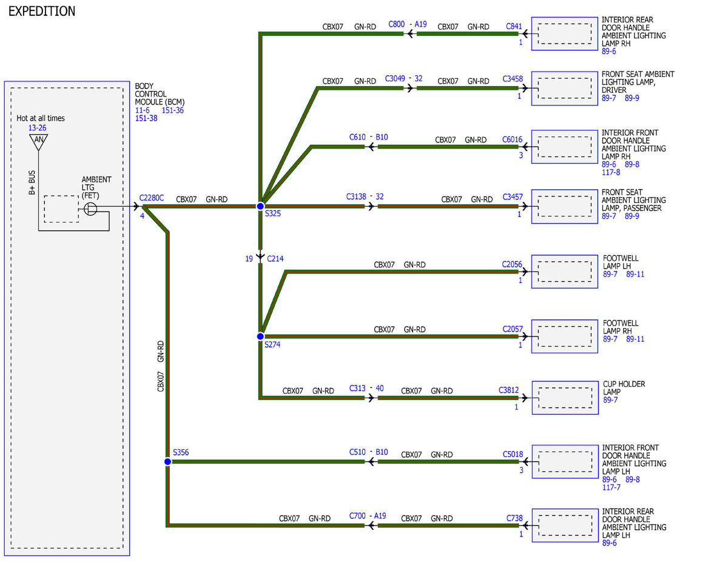Follow the C3458 connector link
728x562 pixels.
point(512,79)
